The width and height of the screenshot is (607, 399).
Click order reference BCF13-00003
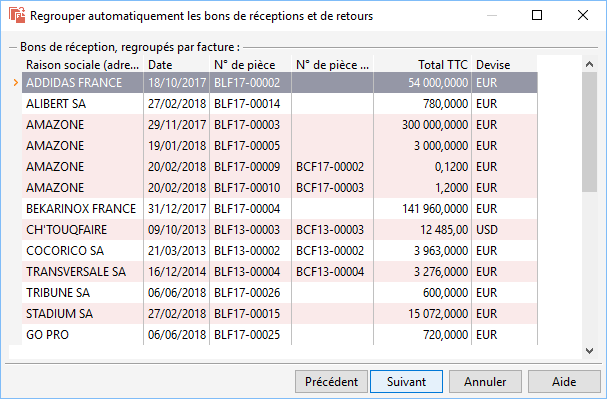coord(330,229)
